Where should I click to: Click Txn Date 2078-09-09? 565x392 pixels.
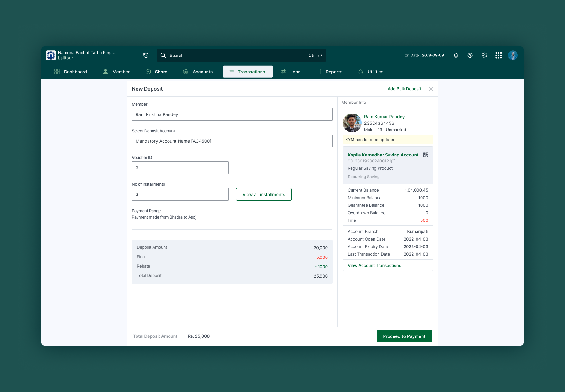[x=423, y=55]
